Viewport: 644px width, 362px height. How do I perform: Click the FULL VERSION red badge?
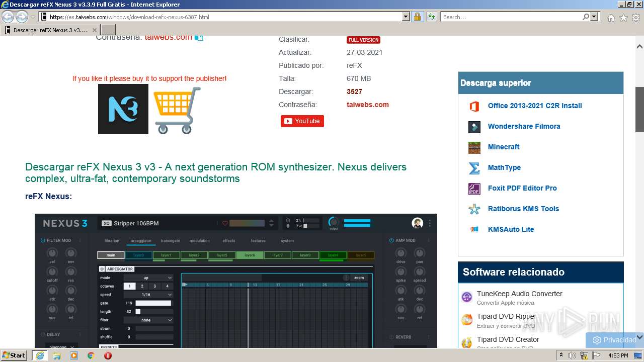[363, 40]
